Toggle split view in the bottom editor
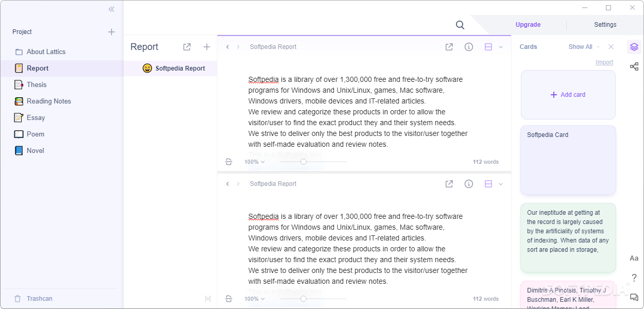This screenshot has width=644, height=309. pos(488,184)
